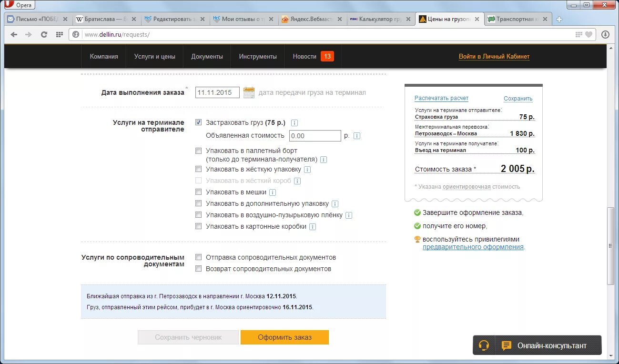
Task: Click info icon for паллетный борт
Action: coord(324,160)
